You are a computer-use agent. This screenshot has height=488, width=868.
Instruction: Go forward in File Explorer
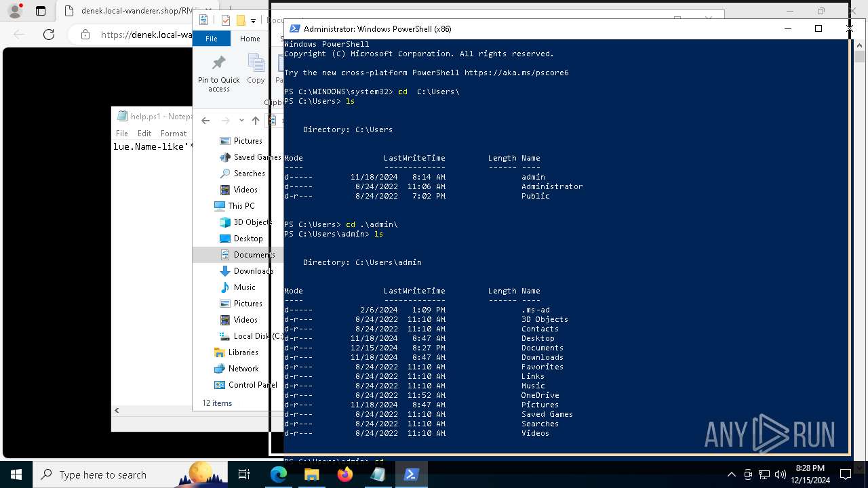click(225, 121)
